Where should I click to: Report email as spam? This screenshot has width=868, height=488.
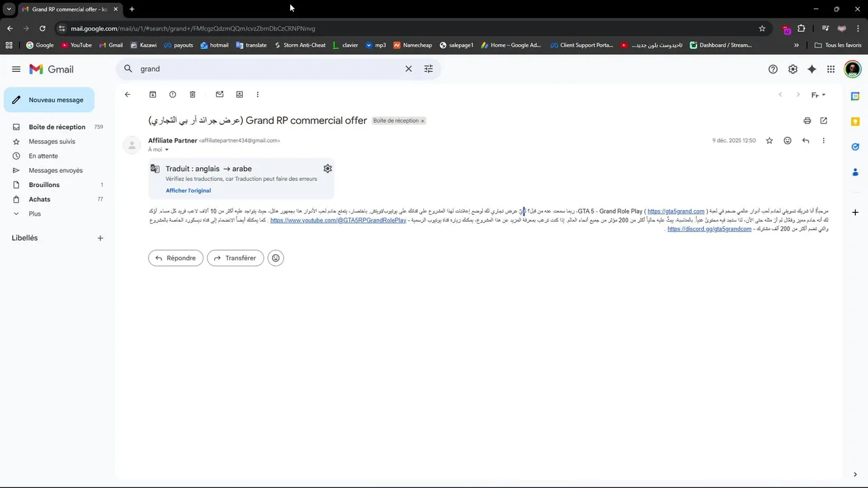click(172, 94)
